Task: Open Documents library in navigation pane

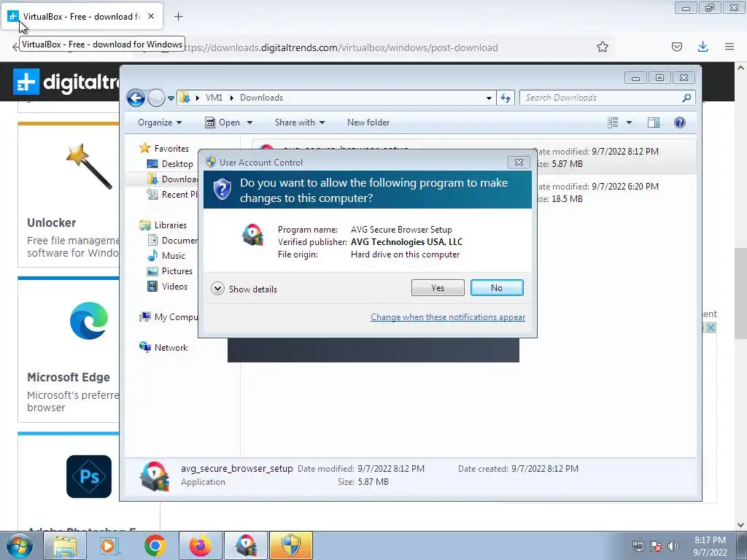Action: pyautogui.click(x=172, y=241)
